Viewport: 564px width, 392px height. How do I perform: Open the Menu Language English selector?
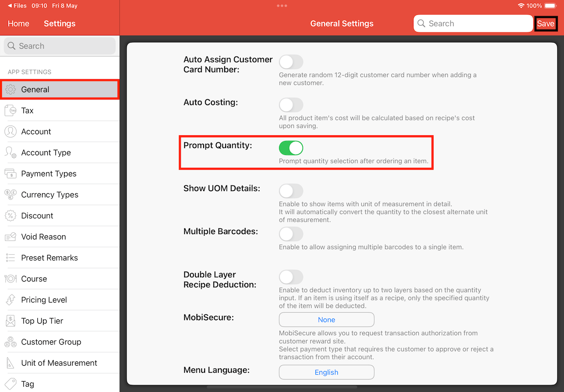pos(326,372)
